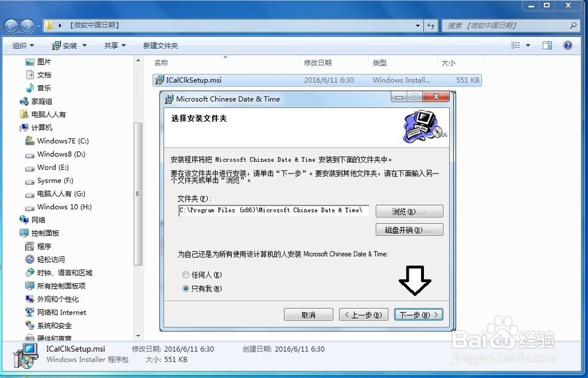Click the Documents (文档) library icon
The image size is (588, 378).
29,75
